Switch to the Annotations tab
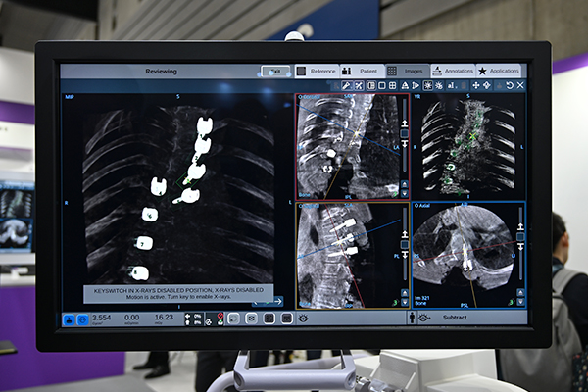Viewport: 588px width, 392px height. [452, 71]
